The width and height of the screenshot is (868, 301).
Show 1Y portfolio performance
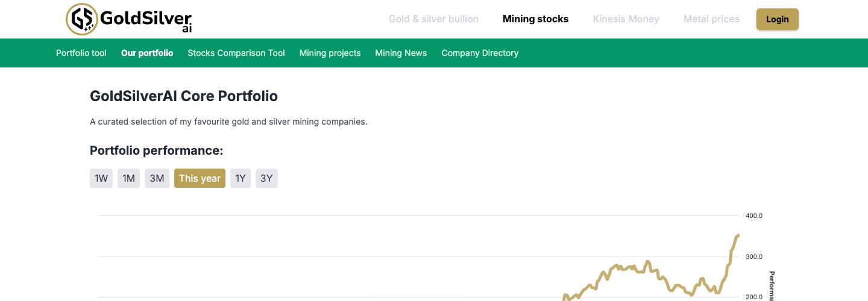pos(241,178)
